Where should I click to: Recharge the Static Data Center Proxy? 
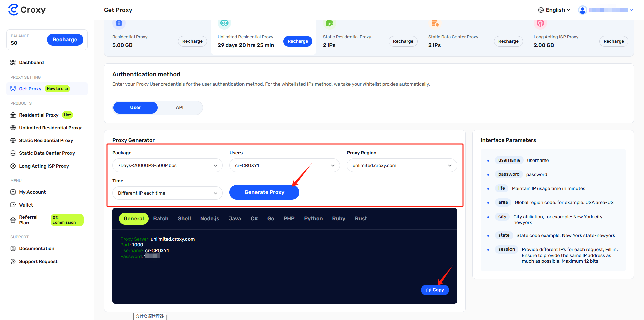508,41
